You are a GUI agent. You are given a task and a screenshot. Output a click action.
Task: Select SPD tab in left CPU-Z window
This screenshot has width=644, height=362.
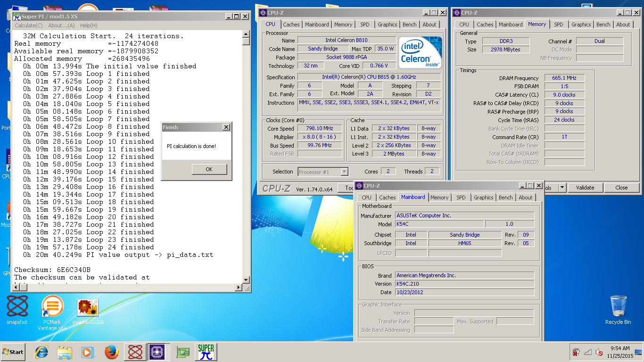[x=365, y=25]
